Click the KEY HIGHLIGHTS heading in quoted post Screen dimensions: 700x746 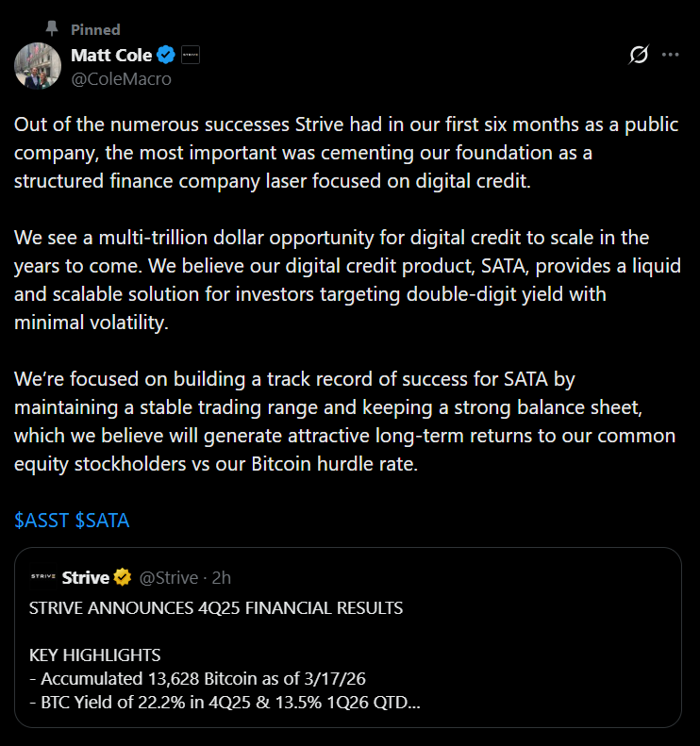click(x=94, y=655)
